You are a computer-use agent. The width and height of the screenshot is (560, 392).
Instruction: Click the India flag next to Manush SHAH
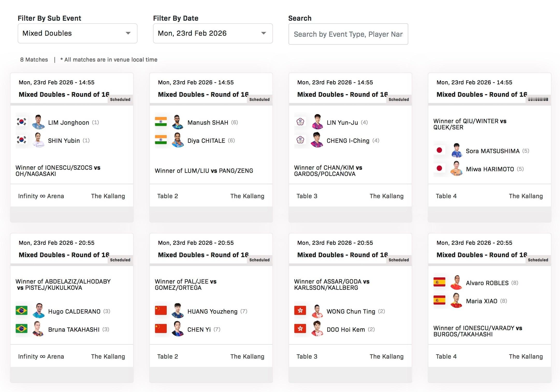click(x=161, y=122)
